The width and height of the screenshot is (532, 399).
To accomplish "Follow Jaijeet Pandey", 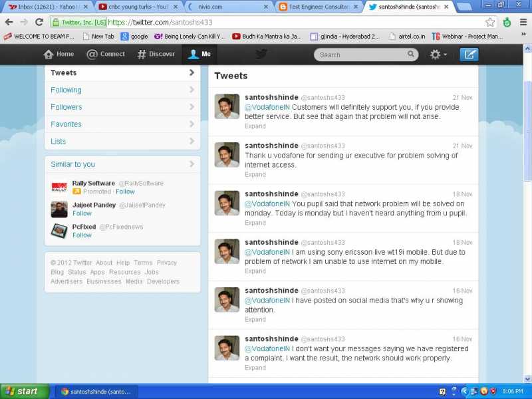I will click(82, 213).
